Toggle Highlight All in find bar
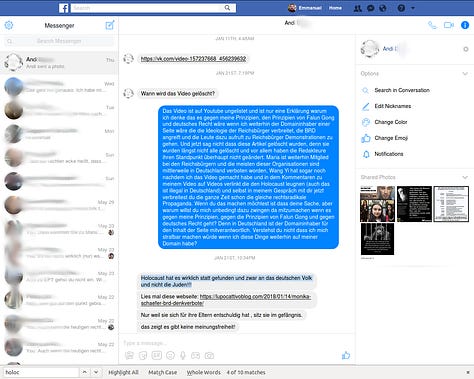The image size is (474, 379). pyautogui.click(x=123, y=372)
